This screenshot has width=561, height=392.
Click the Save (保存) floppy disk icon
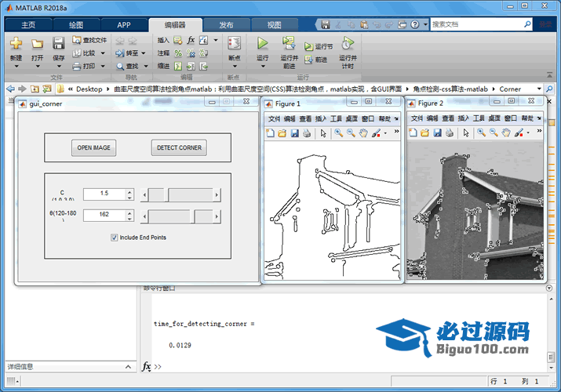59,44
